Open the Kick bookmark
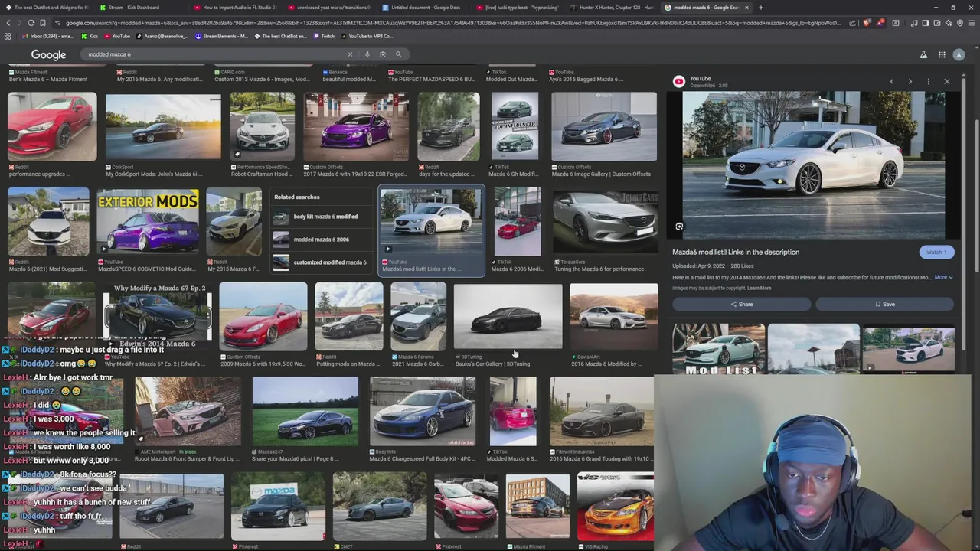This screenshot has width=980, height=551. (x=90, y=36)
